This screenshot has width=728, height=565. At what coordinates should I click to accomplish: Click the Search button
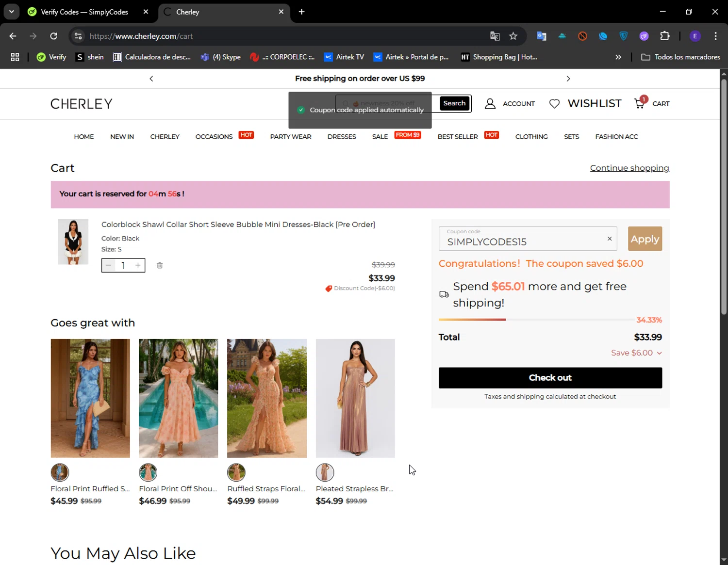click(454, 103)
